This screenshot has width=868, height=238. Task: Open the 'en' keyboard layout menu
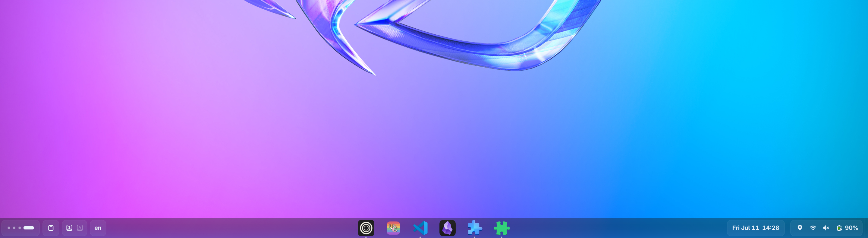98,228
